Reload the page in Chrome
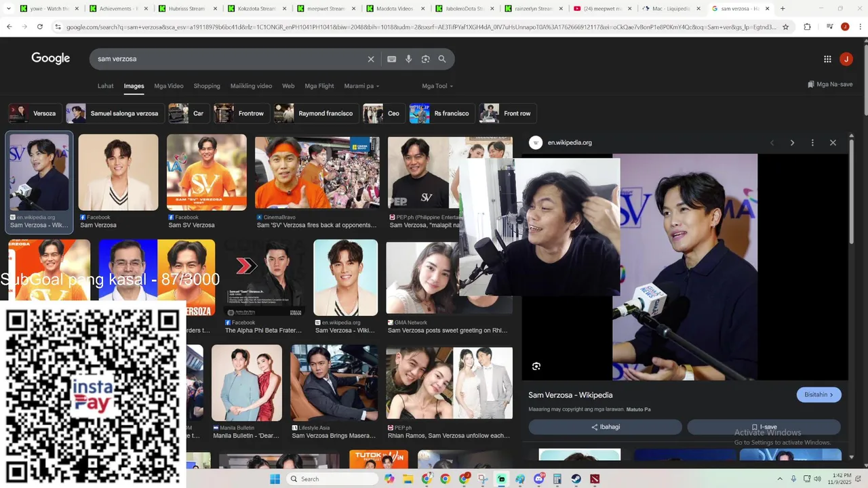Image resolution: width=868 pixels, height=488 pixels. [x=40, y=26]
